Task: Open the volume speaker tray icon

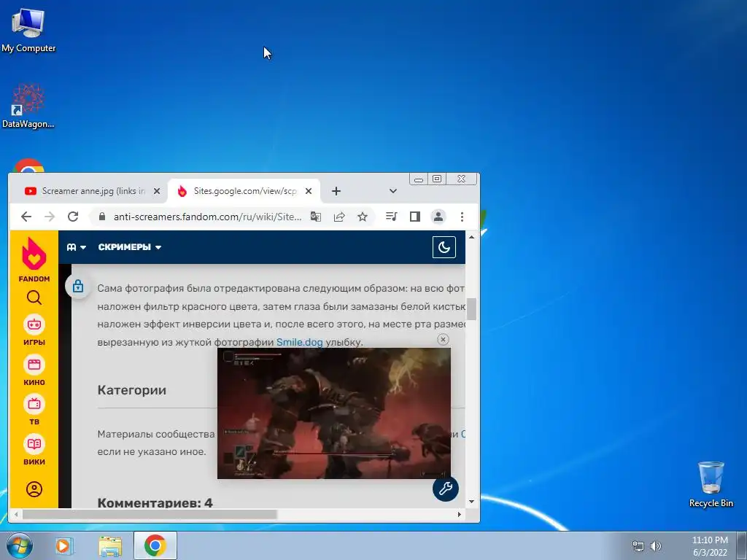Action: pyautogui.click(x=657, y=546)
